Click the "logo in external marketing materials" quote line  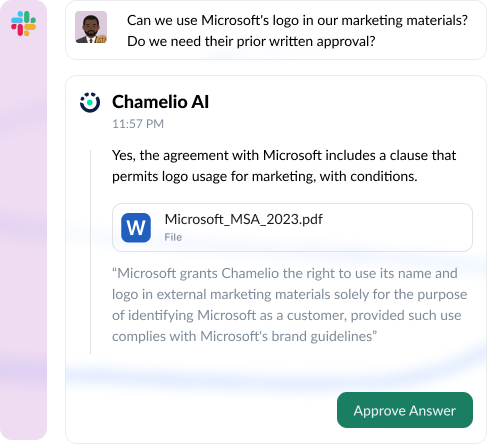point(289,294)
